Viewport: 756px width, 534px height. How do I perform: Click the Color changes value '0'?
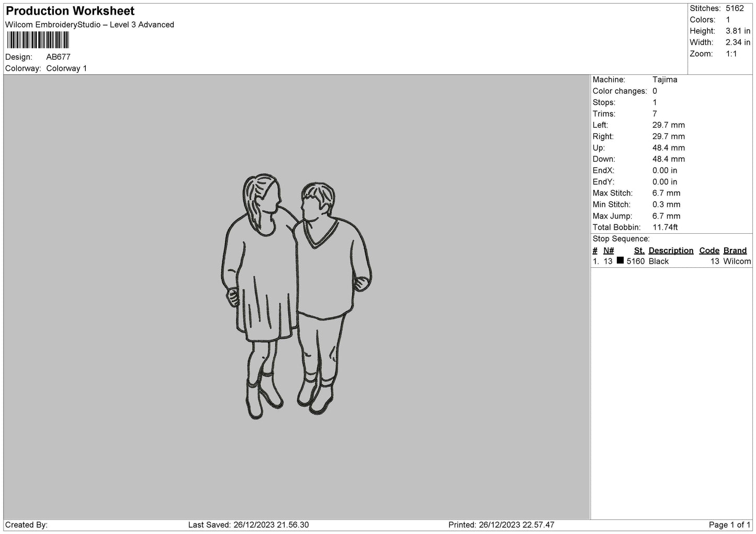[655, 91]
